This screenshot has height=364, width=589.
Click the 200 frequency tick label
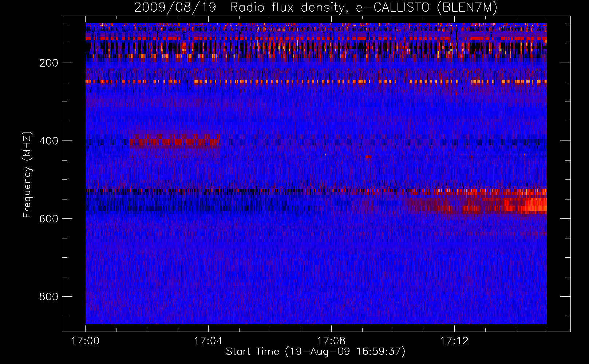(x=49, y=63)
